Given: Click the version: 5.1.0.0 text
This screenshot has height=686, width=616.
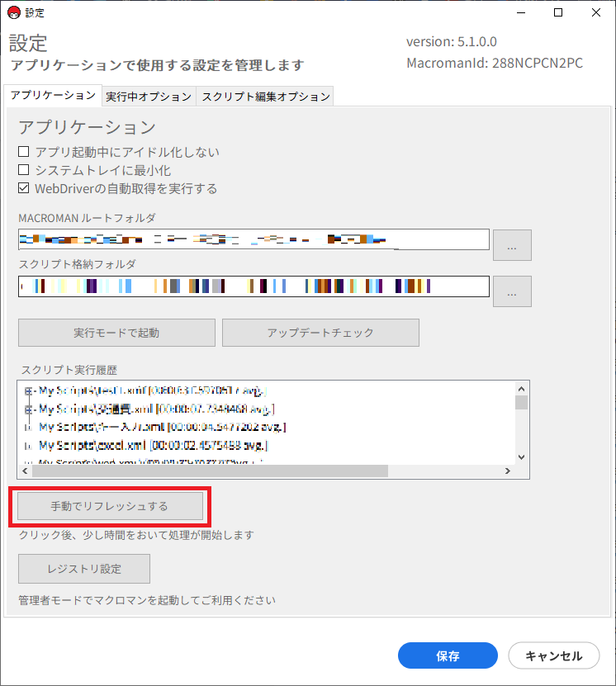Looking at the screenshot, I should tap(452, 41).
